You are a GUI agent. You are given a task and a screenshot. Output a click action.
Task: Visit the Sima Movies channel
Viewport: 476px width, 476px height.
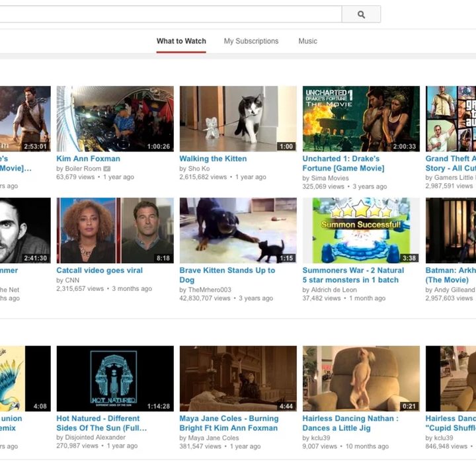[x=330, y=178]
